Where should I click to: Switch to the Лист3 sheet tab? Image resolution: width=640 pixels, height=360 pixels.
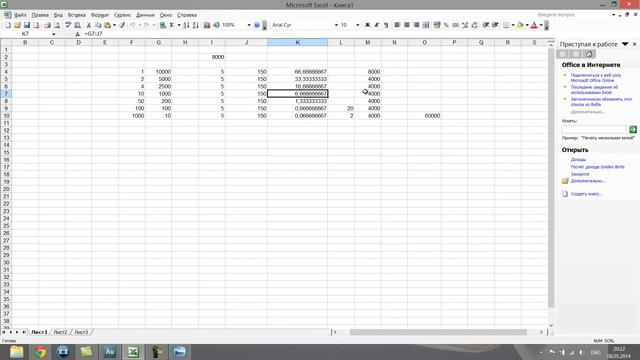click(81, 332)
